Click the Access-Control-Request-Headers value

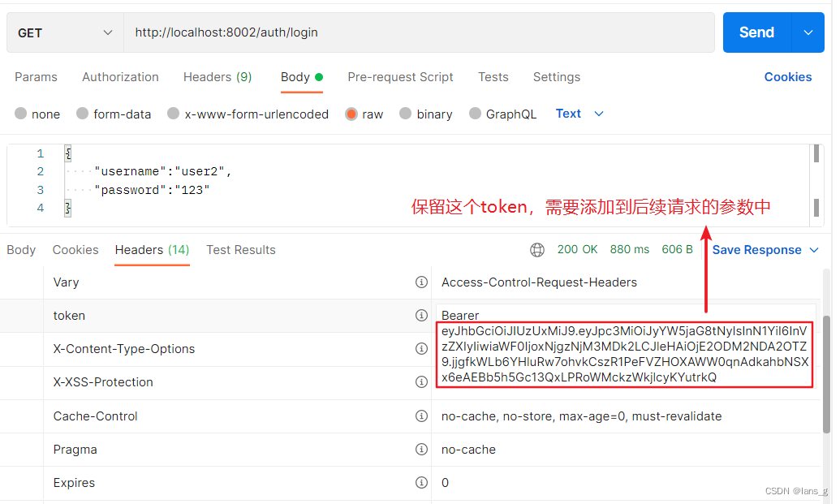click(x=539, y=282)
